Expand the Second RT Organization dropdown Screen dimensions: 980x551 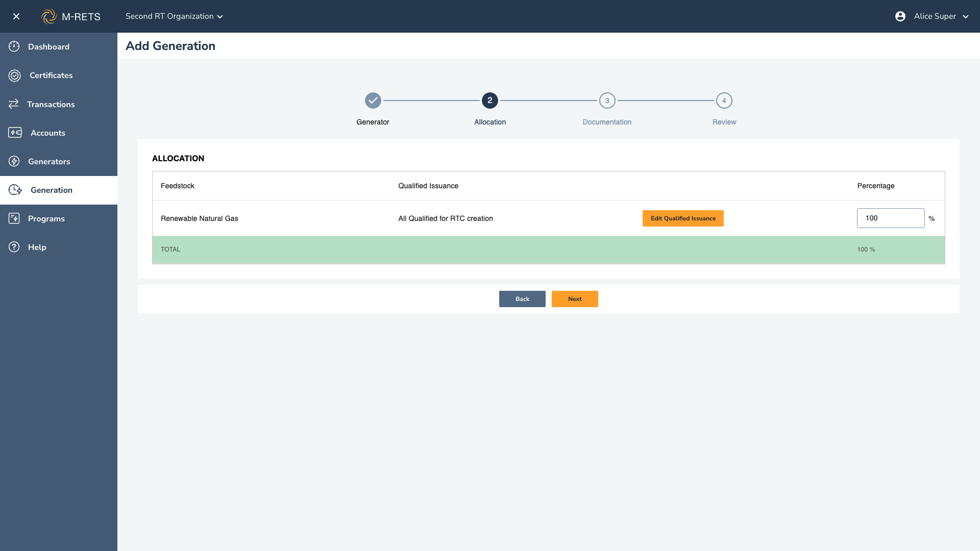[174, 16]
